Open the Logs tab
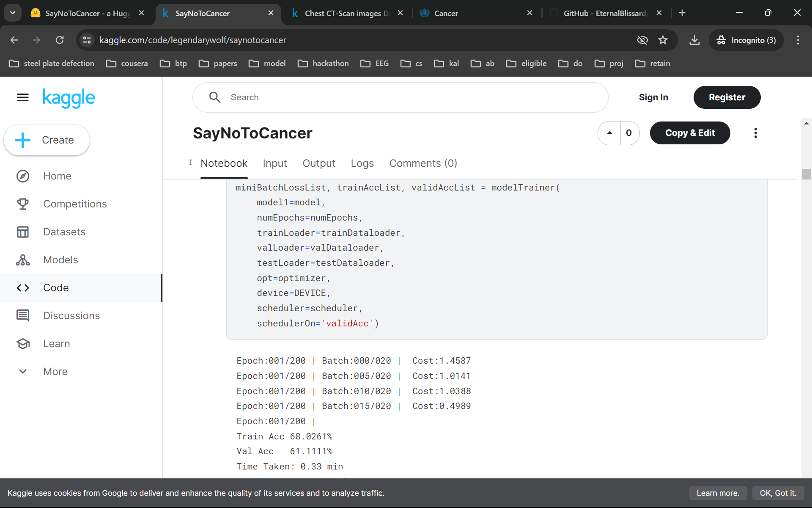 [362, 163]
